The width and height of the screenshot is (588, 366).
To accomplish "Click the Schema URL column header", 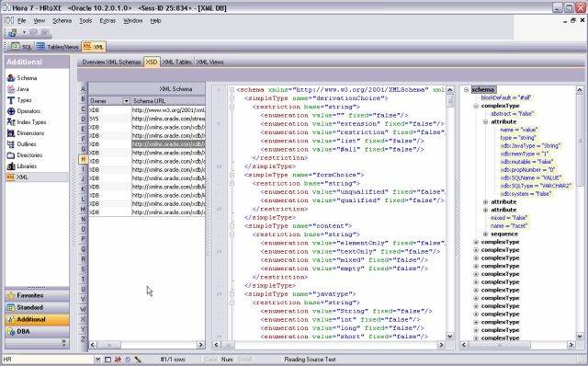I will coord(168,100).
